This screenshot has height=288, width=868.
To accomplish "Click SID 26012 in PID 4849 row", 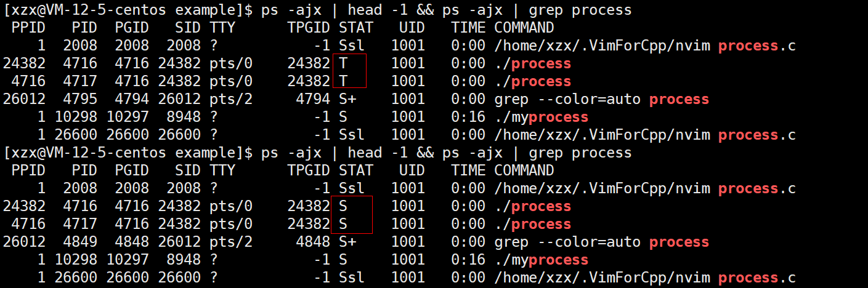I will click(x=179, y=242).
